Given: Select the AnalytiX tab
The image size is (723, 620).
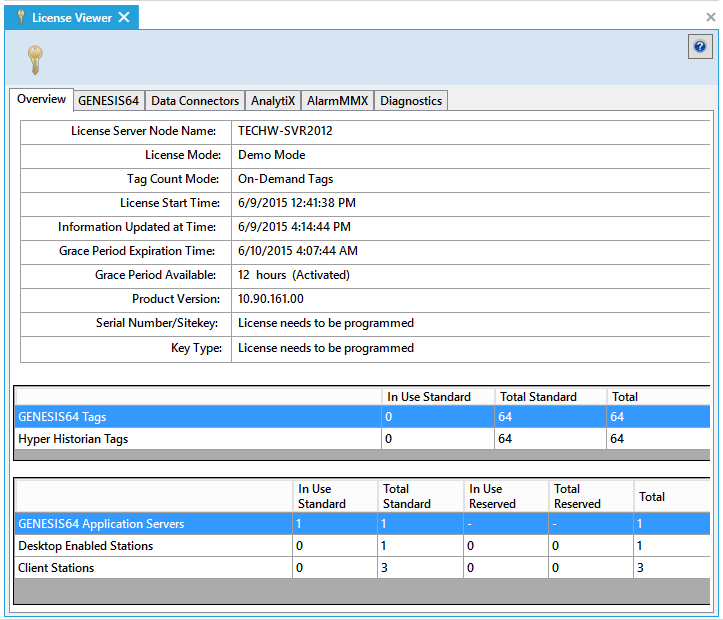Looking at the screenshot, I should pyautogui.click(x=273, y=101).
